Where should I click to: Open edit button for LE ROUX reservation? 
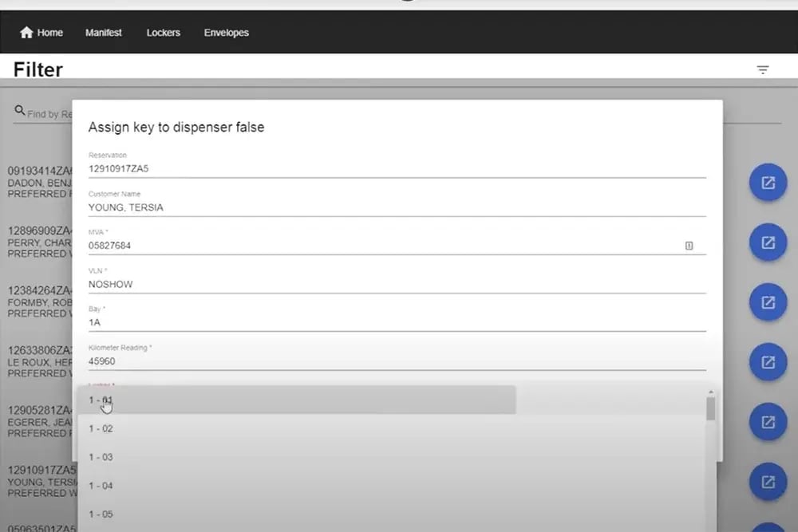pyautogui.click(x=768, y=362)
